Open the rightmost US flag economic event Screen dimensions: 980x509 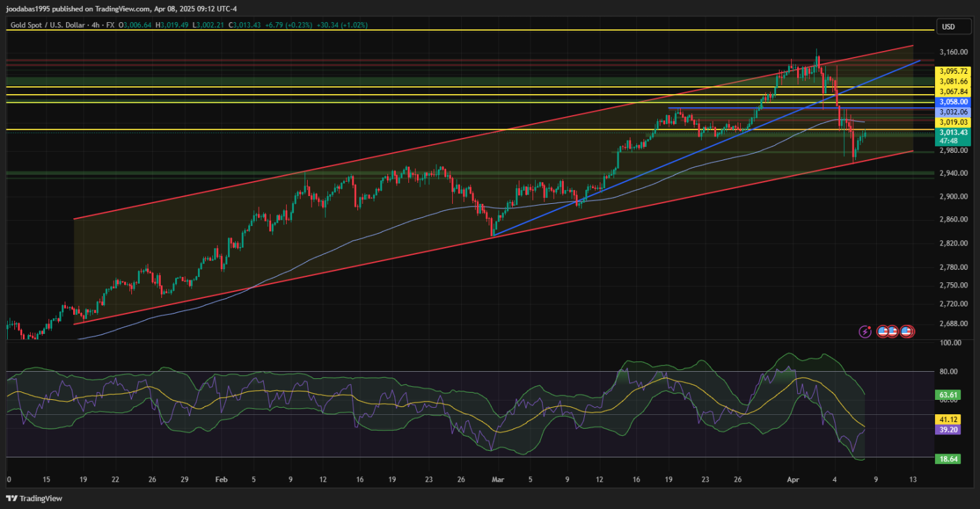pyautogui.click(x=906, y=331)
